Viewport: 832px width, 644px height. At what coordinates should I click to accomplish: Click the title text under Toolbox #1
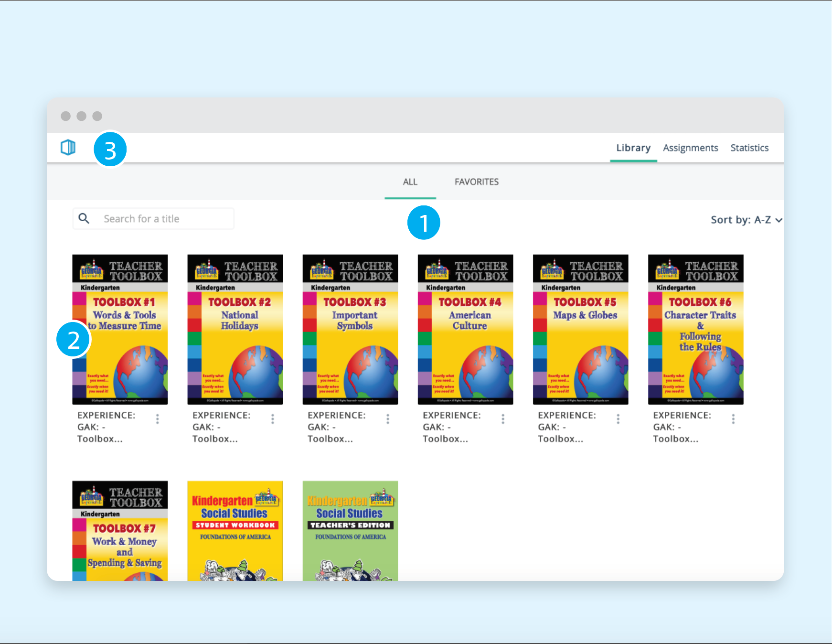point(107,427)
